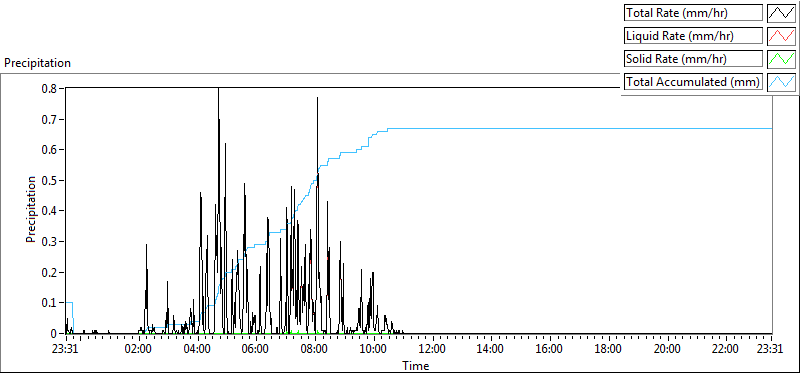Click the 0 y-axis minimum value
Screen dimensions: 800x373
tap(54, 333)
